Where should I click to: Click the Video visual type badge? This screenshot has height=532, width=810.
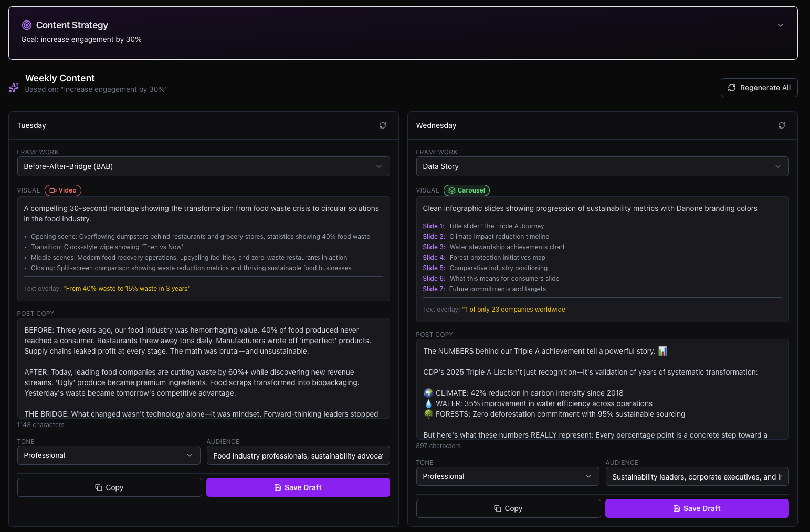click(63, 190)
